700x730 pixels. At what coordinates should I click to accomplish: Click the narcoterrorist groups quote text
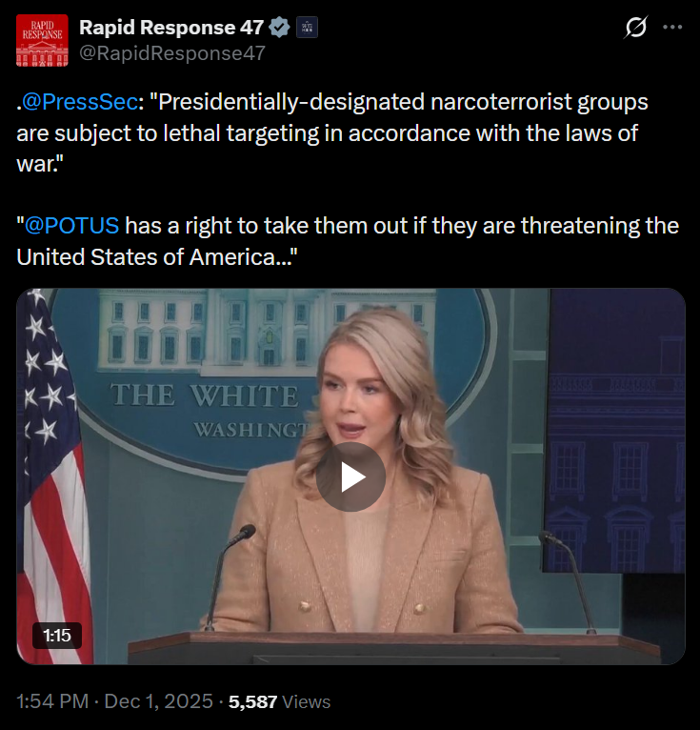coord(332,133)
